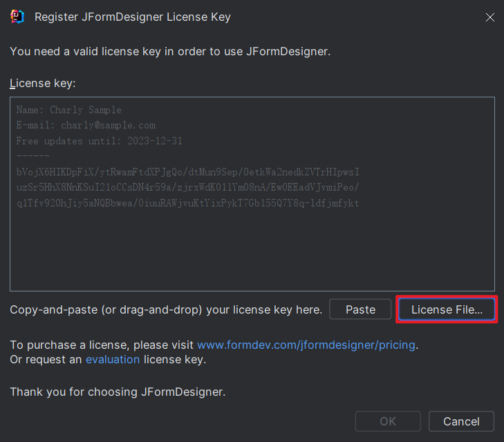Click the 'License key:' label
Viewport: 504px width, 442px height.
pos(43,83)
